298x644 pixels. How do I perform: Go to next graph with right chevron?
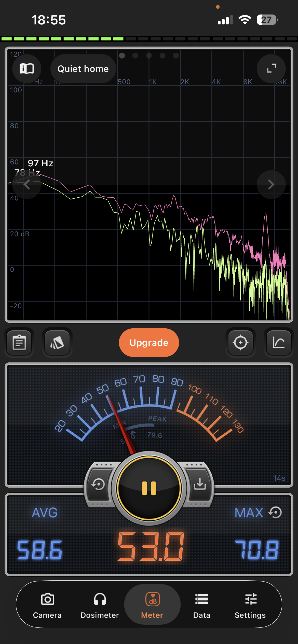(271, 184)
